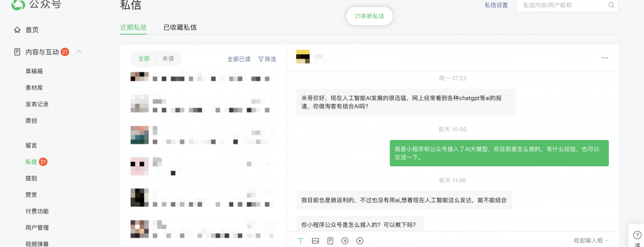644x247 pixels.
Task: Click timestamp 周一 17:23
Action: click(x=452, y=78)
